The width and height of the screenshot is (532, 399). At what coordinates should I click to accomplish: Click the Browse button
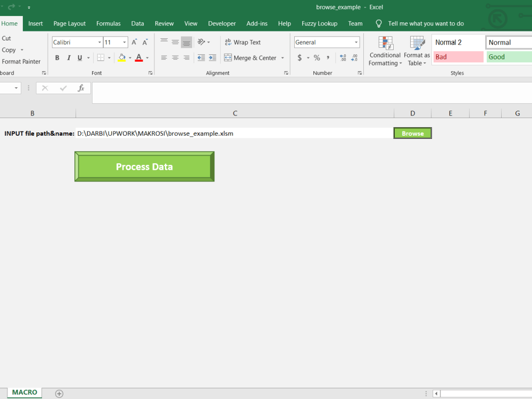(412, 133)
